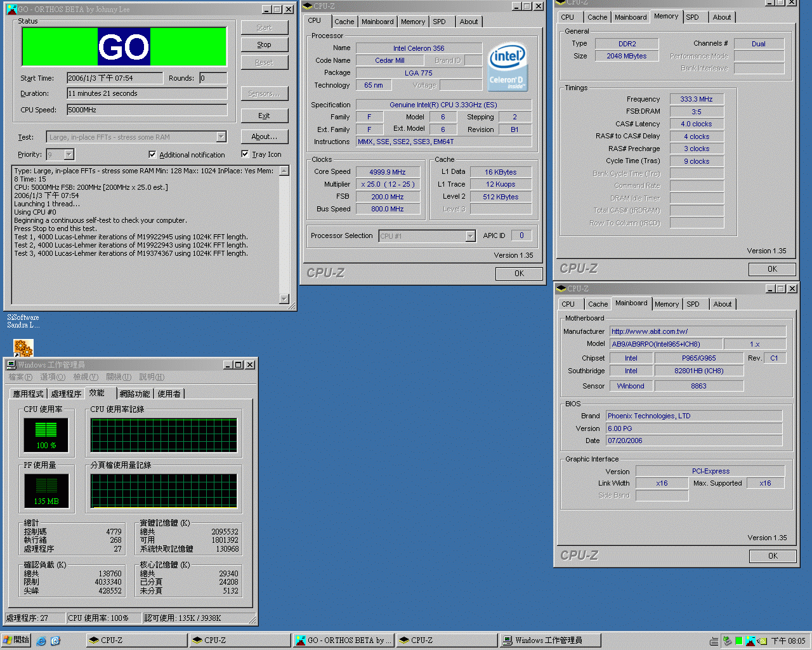Switch to Windows Task Manager taskbar button
812x650 pixels.
pos(551,640)
